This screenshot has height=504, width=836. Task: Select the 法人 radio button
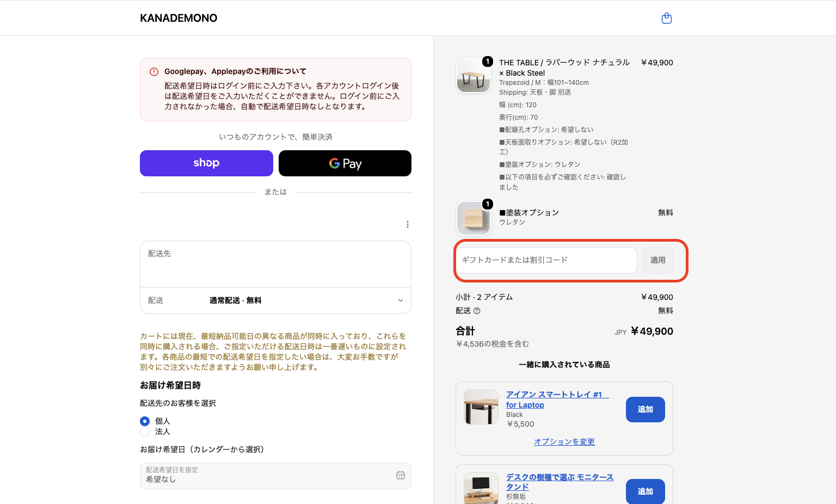pos(145,432)
